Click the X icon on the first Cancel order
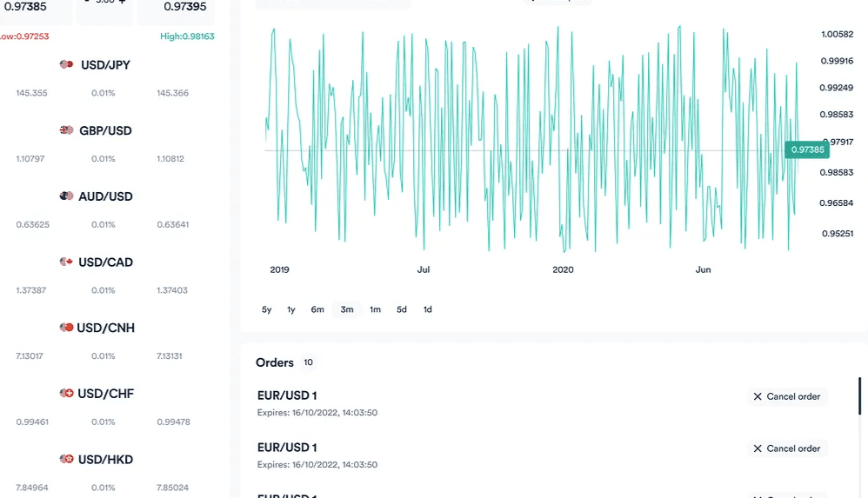 pyautogui.click(x=758, y=396)
